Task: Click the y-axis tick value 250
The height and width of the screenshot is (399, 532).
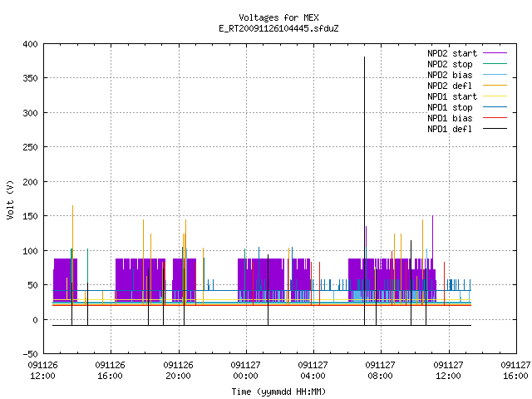Action: click(x=30, y=147)
